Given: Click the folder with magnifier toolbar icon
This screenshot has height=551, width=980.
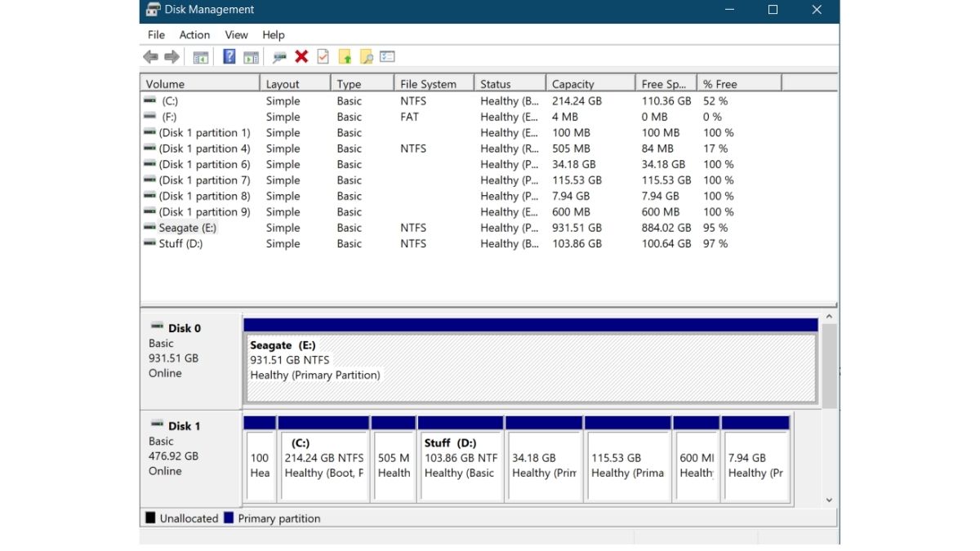Looking at the screenshot, I should click(x=366, y=56).
